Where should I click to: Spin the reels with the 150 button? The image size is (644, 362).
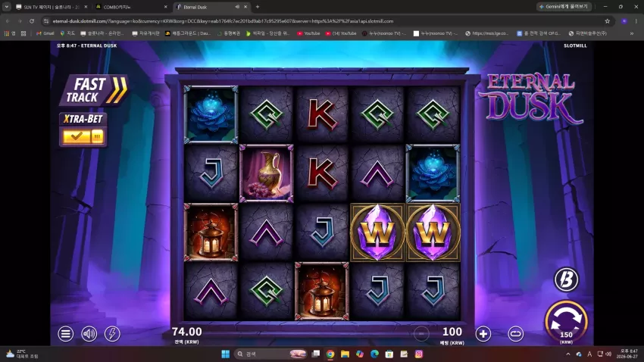coord(566,323)
